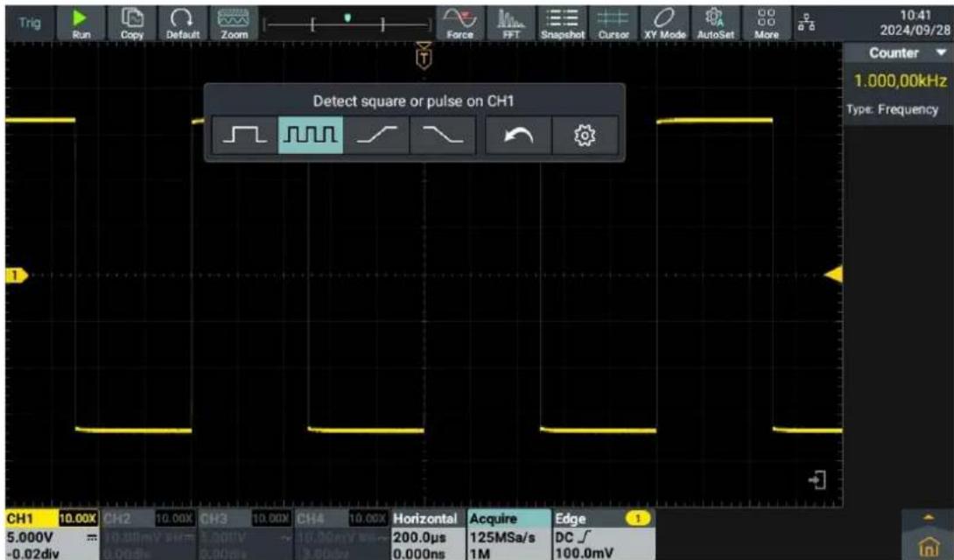The width and height of the screenshot is (954, 560).
Task: Tap the Run button
Action: coord(81,24)
